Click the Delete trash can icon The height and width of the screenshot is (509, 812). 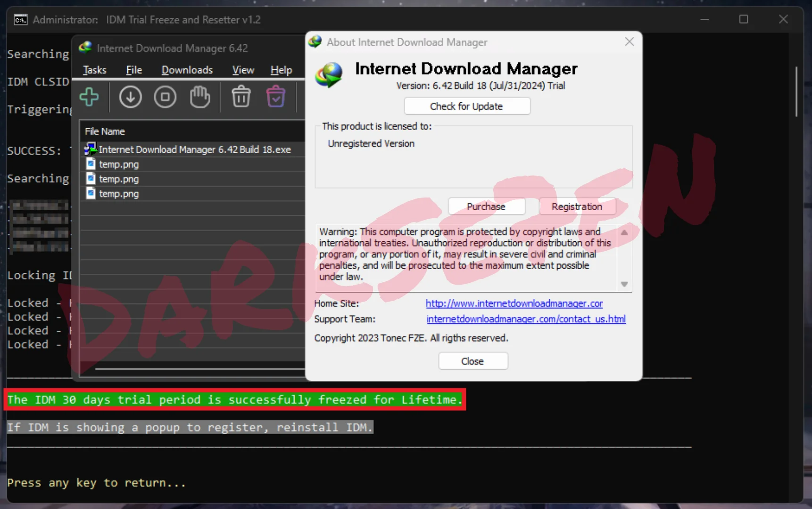241,97
